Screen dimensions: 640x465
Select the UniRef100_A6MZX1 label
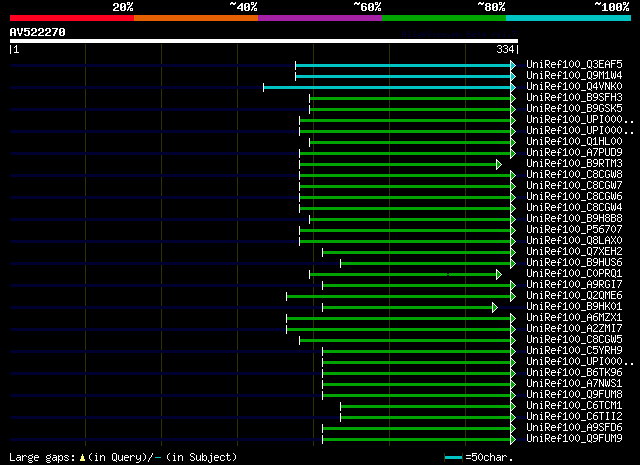pos(574,318)
